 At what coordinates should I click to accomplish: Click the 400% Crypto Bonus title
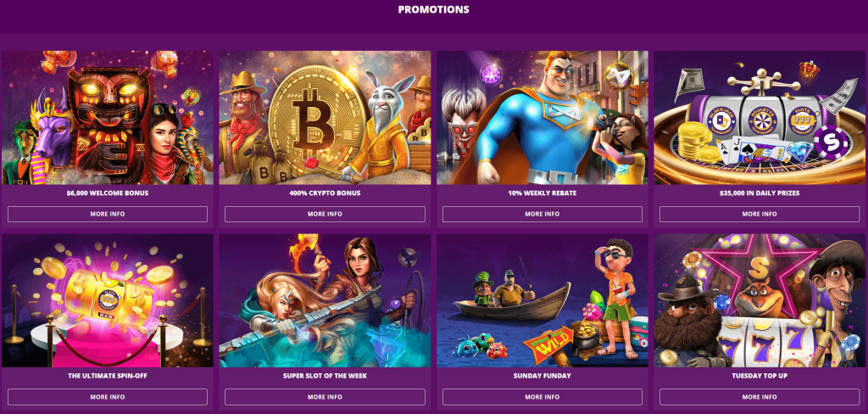(325, 193)
